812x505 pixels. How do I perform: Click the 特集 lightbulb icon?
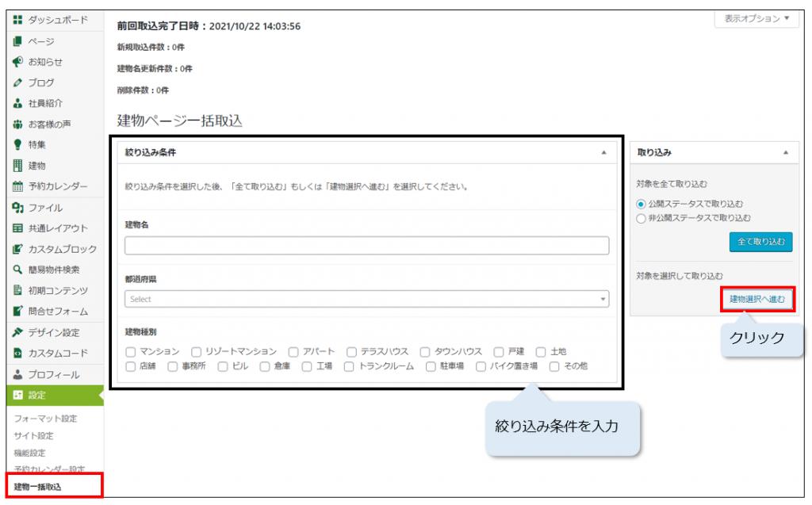click(x=17, y=145)
